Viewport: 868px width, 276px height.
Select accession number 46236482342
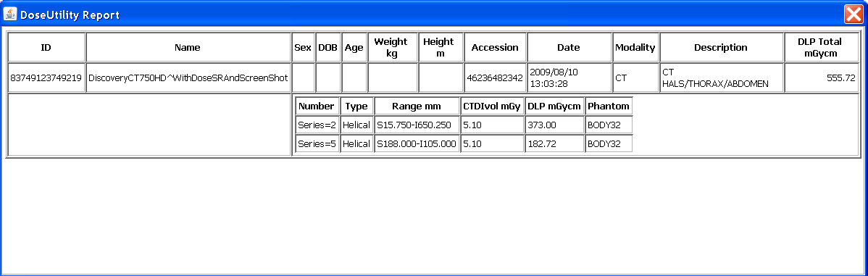(x=495, y=78)
